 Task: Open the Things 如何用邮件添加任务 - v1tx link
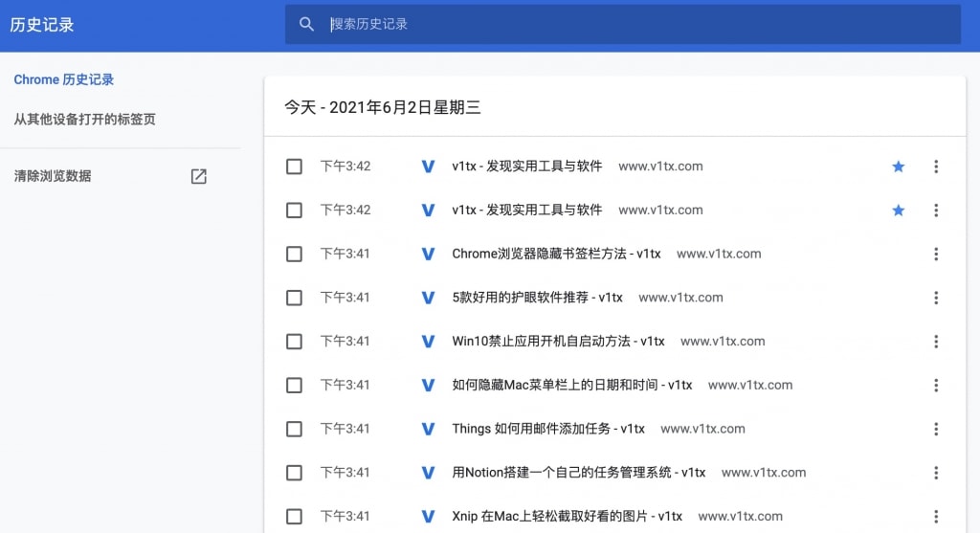point(548,429)
